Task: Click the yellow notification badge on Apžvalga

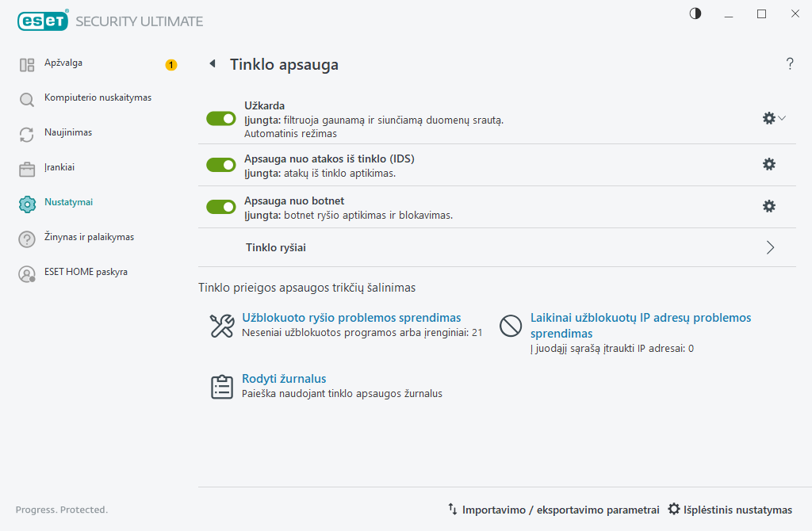Action: [171, 65]
